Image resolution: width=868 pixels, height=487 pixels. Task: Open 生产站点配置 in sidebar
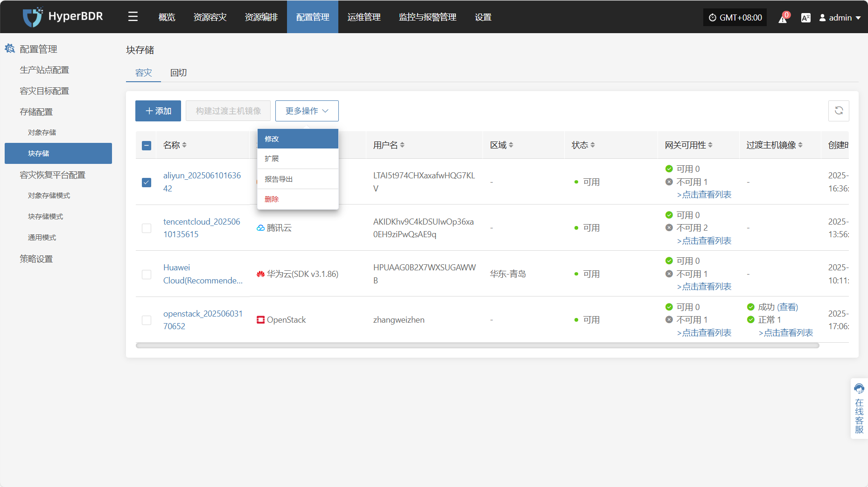44,70
